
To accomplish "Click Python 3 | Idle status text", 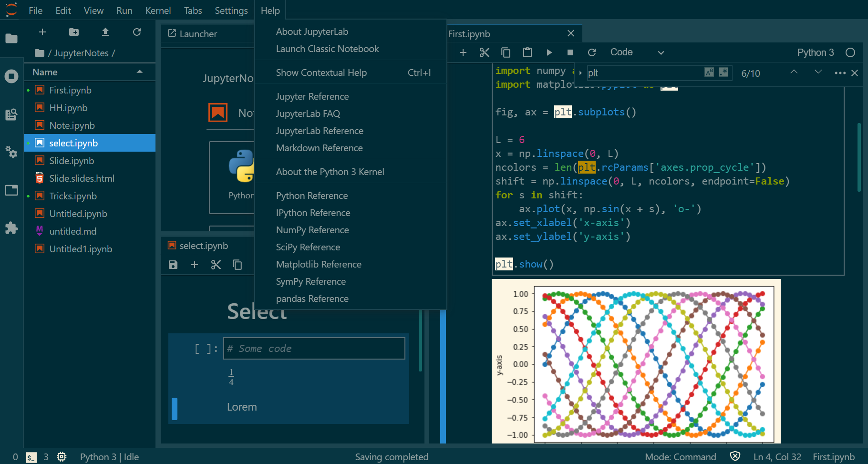I will tap(109, 457).
